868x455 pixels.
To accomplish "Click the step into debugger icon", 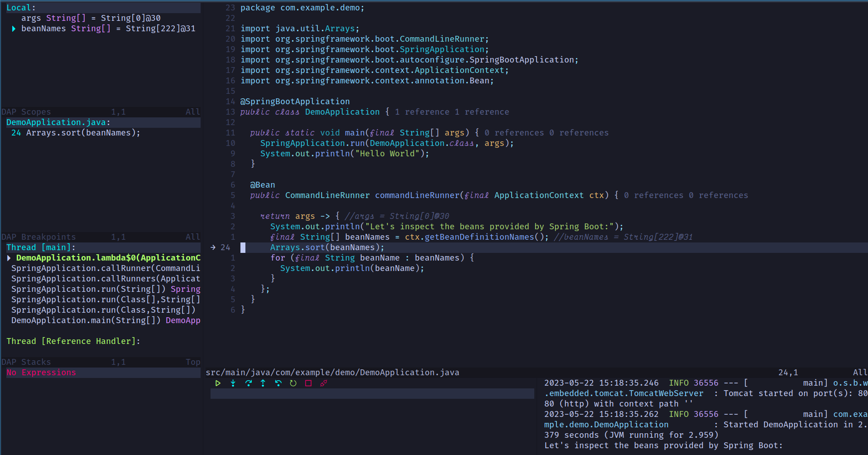I will click(233, 383).
